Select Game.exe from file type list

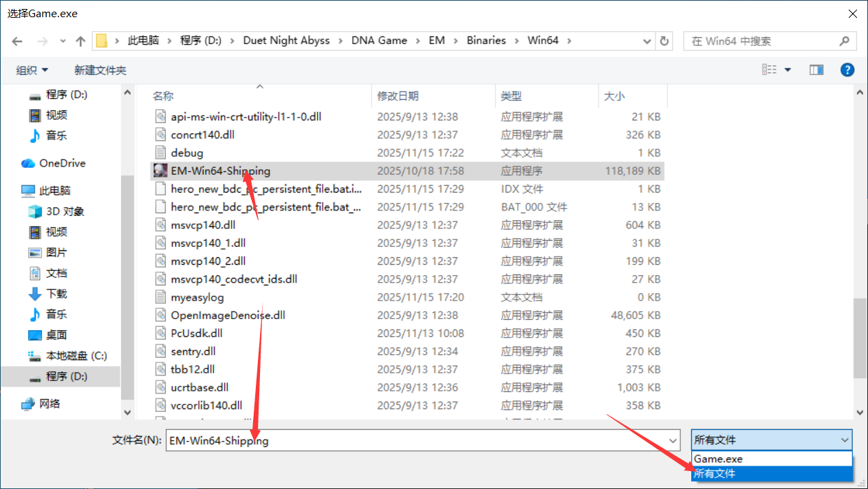point(718,459)
